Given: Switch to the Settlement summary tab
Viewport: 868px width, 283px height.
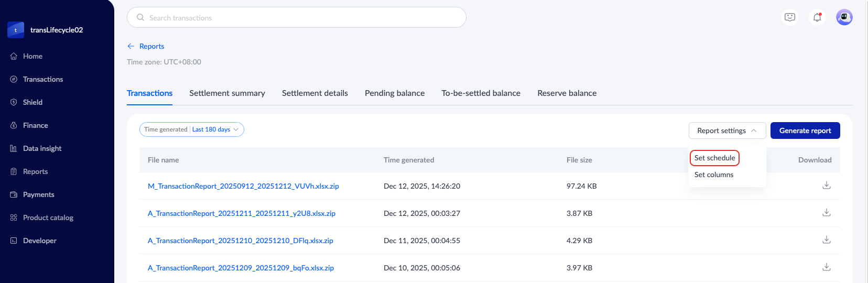Looking at the screenshot, I should [227, 93].
